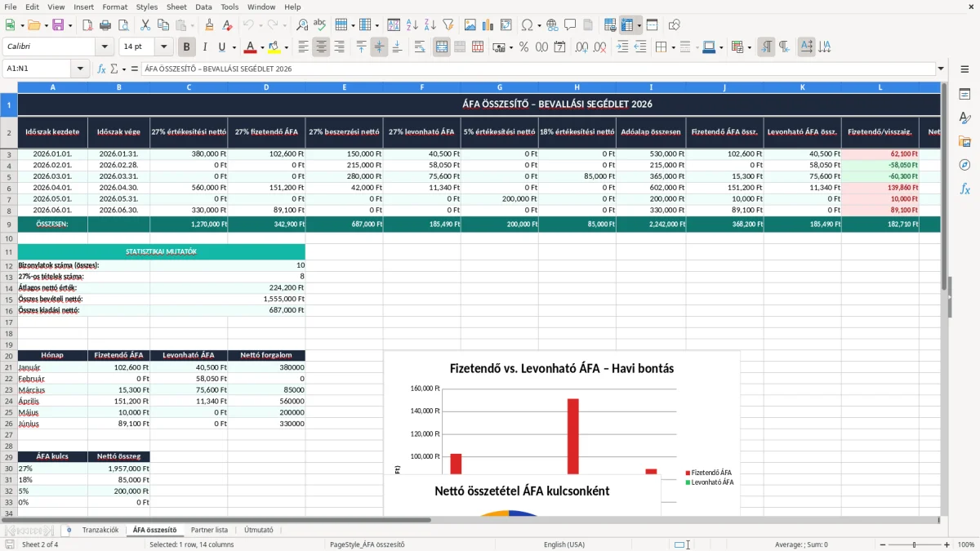Activate Clone Formatting paintbrush
The width and height of the screenshot is (980, 551).
209,25
